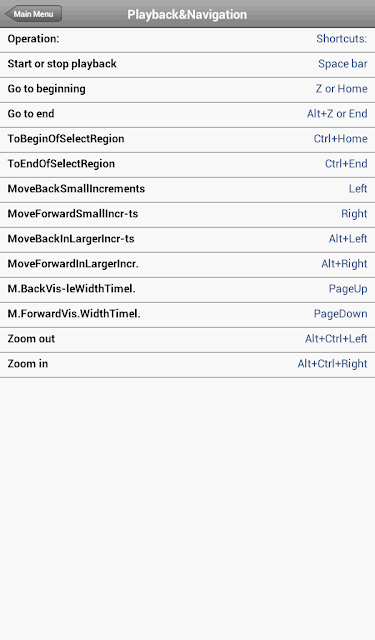Open the ToBeginOfSelectRegion row

click(187, 140)
